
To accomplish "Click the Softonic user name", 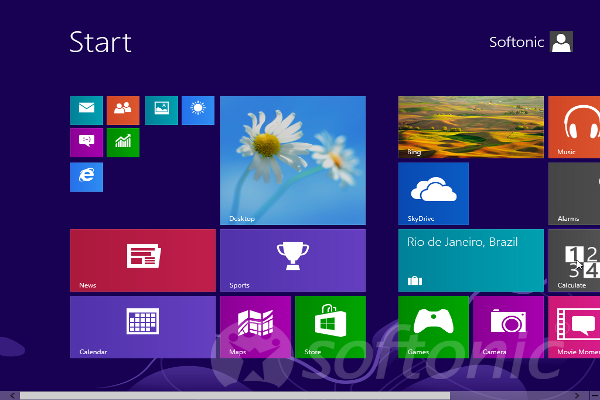I will 517,42.
